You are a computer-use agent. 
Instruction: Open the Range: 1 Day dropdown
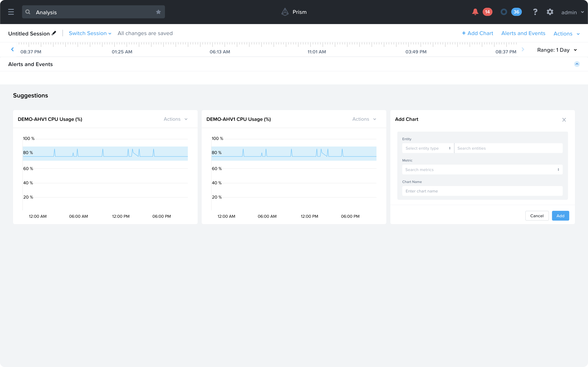click(557, 50)
